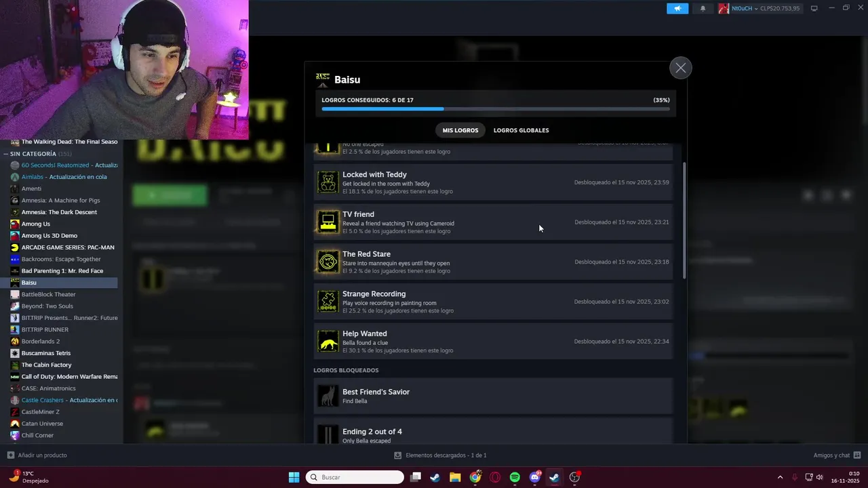Open Amigos y chat
This screenshot has width=868, height=488.
[x=837, y=455]
